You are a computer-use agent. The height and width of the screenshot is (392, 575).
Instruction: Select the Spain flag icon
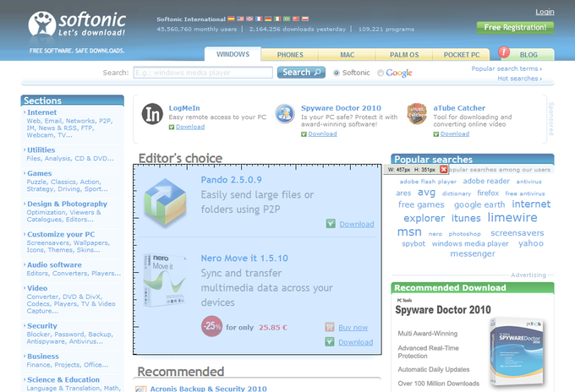point(231,19)
